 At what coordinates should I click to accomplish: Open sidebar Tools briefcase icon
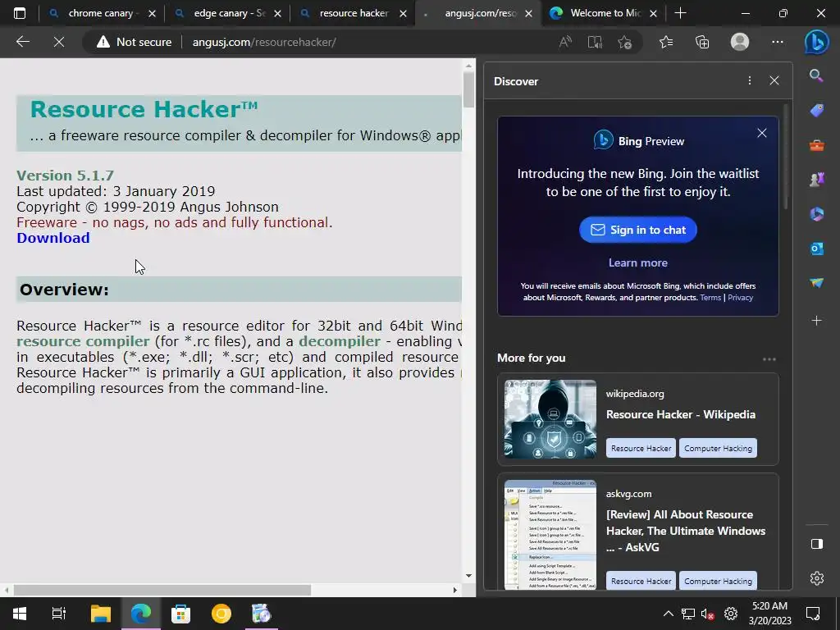click(816, 145)
